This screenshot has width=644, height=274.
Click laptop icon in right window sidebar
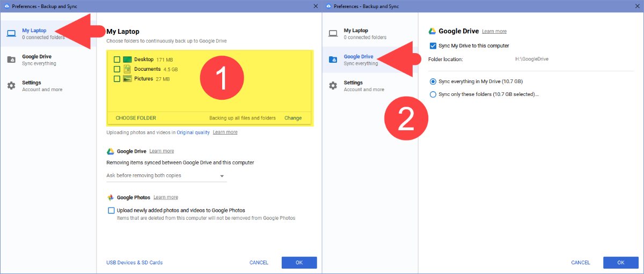[x=333, y=34]
